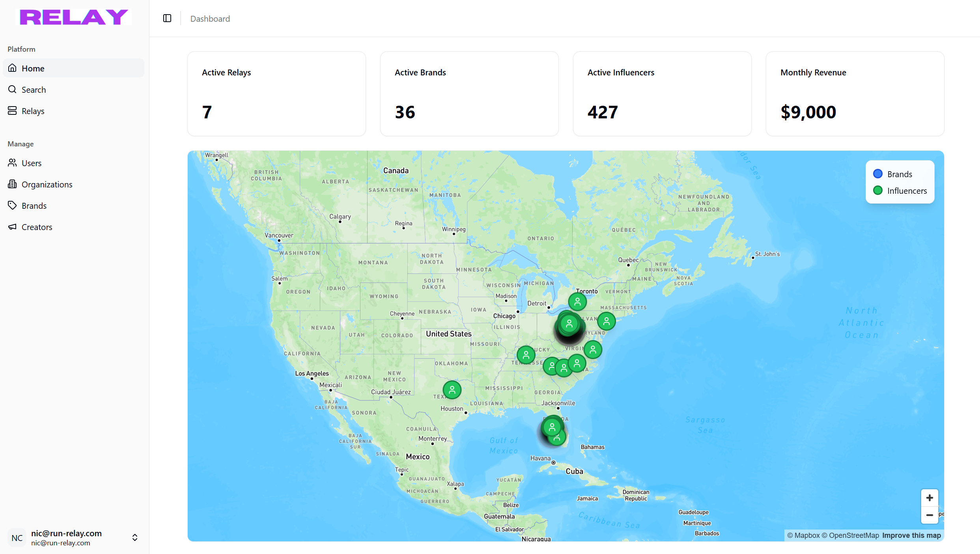
Task: Click the OpenStreetMap attribution link
Action: pos(853,535)
